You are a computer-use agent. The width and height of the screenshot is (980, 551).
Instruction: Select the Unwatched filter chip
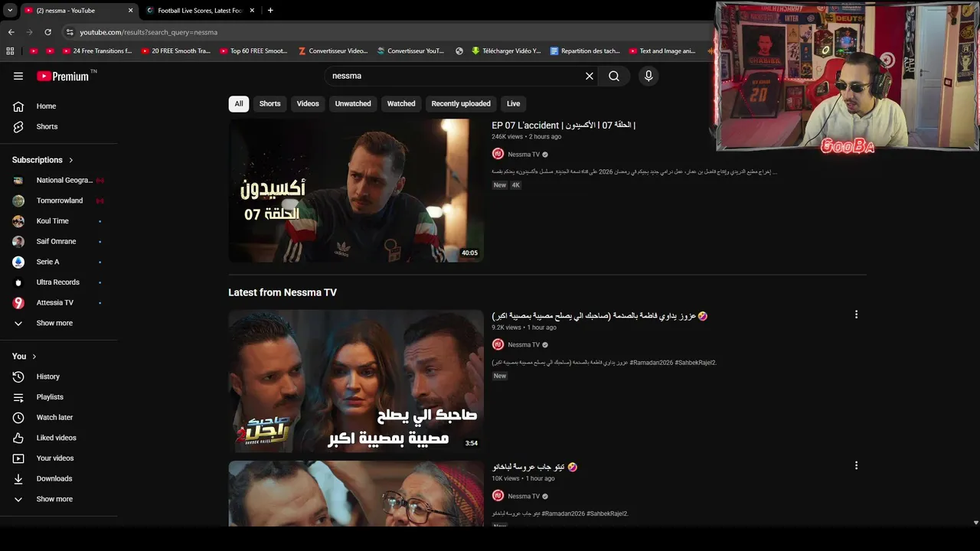353,103
